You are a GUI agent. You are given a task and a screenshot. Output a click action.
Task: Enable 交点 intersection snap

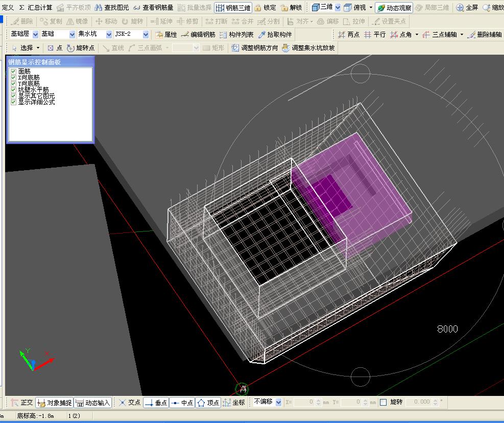point(130,403)
